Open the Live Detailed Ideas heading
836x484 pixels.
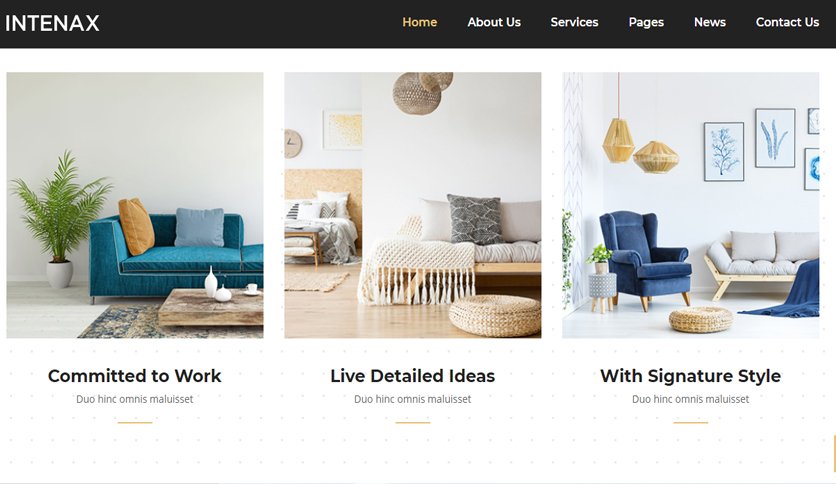[x=413, y=376]
